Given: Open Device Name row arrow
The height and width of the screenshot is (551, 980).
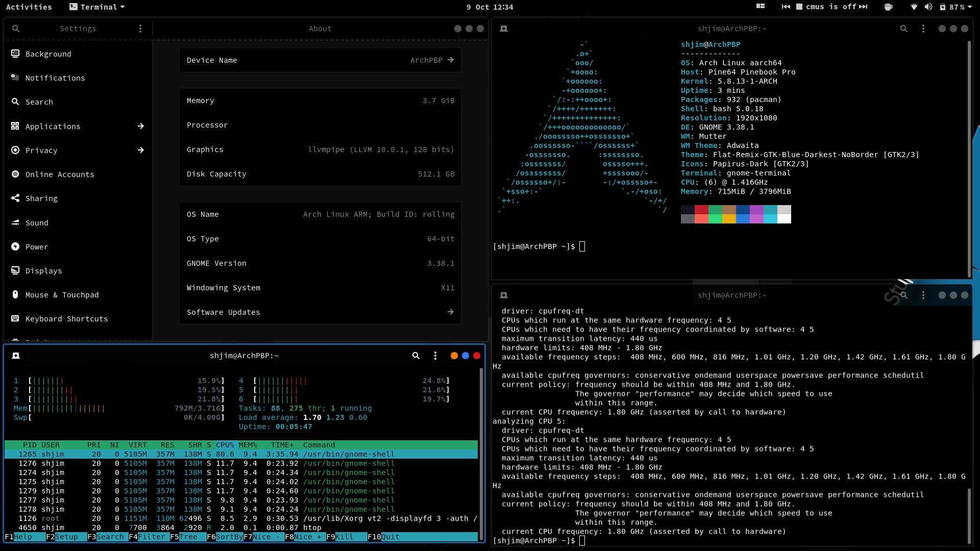Looking at the screenshot, I should [x=450, y=60].
